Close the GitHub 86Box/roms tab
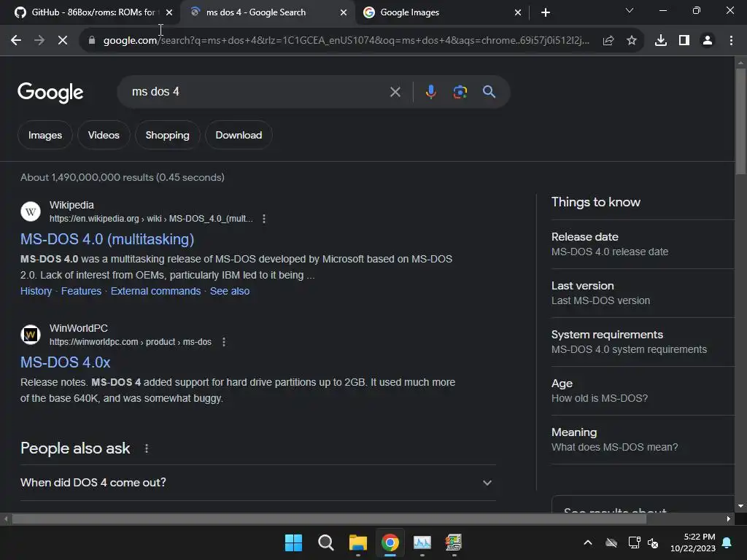The width and height of the screenshot is (747, 560). [169, 12]
